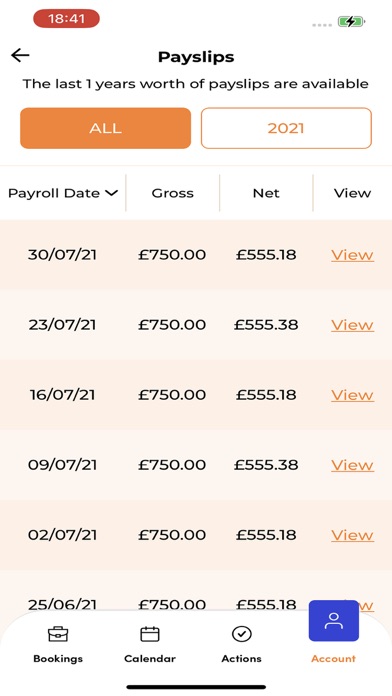Viewport: 392px width, 696px height.
Task: Switch to Bookings tab label
Action: (58, 658)
